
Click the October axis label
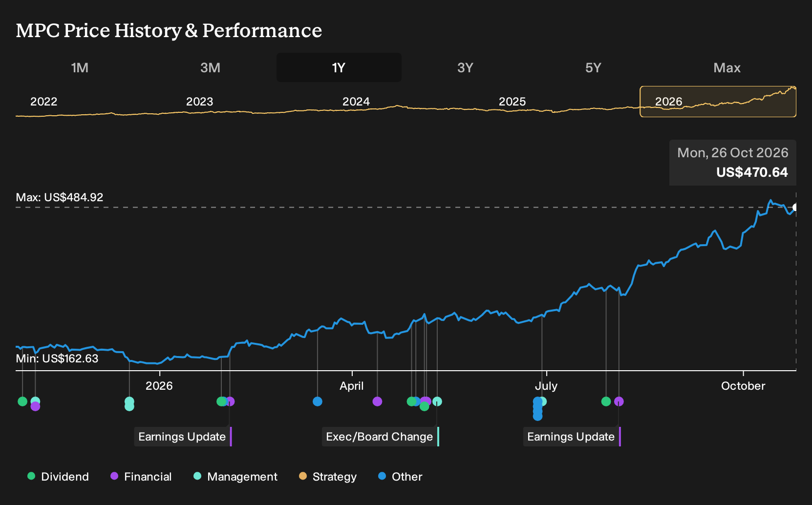click(x=743, y=386)
